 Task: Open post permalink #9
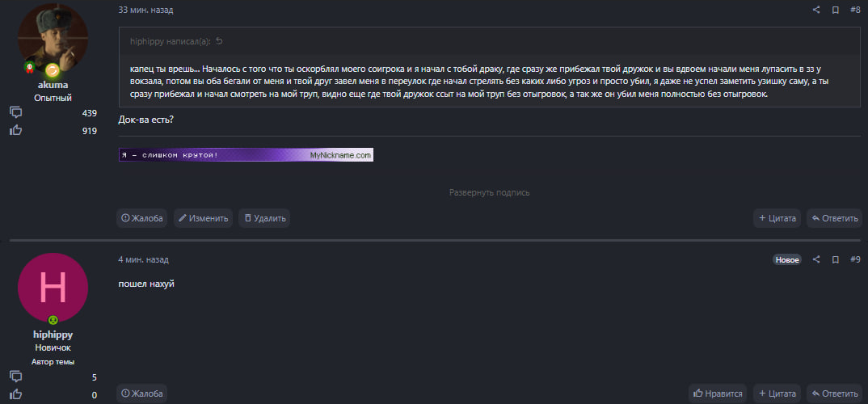pyautogui.click(x=855, y=259)
